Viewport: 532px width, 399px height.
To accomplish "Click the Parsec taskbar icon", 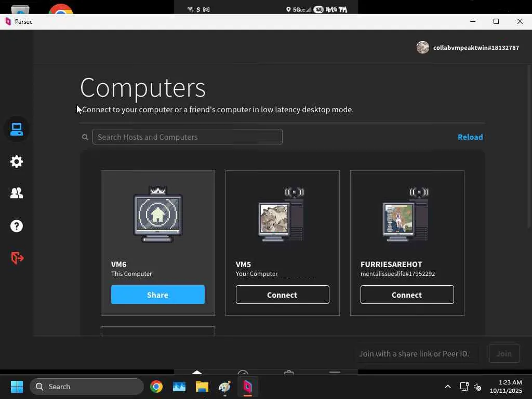I will (248, 387).
